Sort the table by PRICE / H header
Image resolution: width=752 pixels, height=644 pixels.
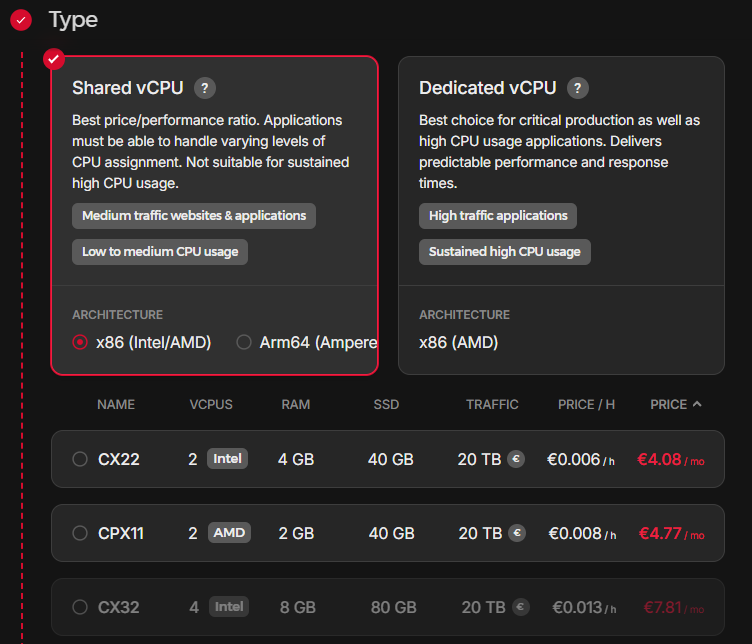586,404
